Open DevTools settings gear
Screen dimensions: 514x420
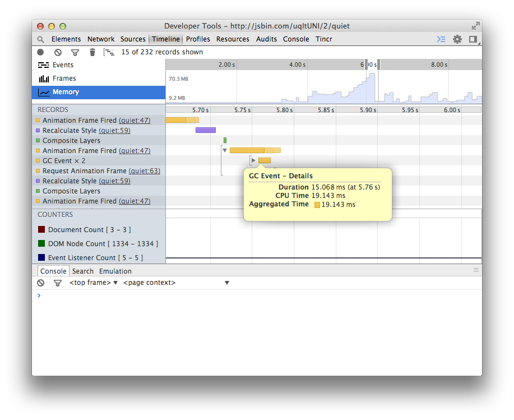pyautogui.click(x=457, y=39)
